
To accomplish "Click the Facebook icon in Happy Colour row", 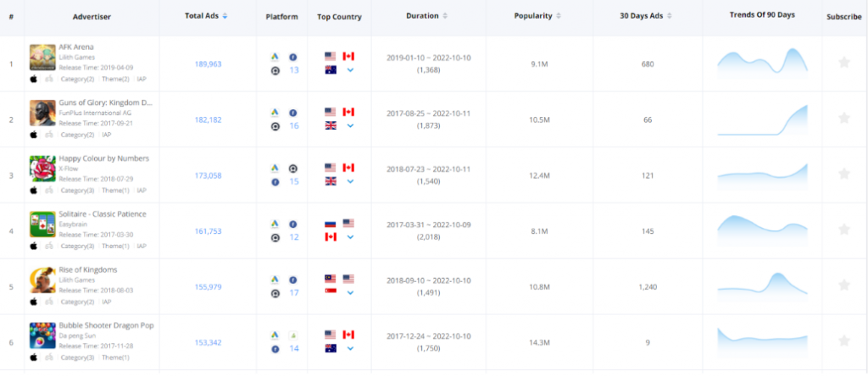I will tap(275, 181).
